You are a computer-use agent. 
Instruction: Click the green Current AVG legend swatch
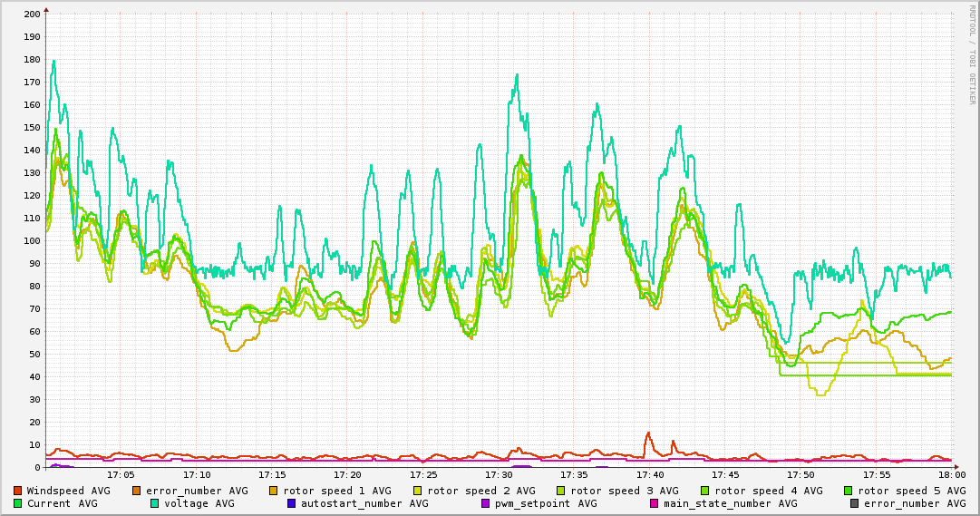tap(17, 503)
